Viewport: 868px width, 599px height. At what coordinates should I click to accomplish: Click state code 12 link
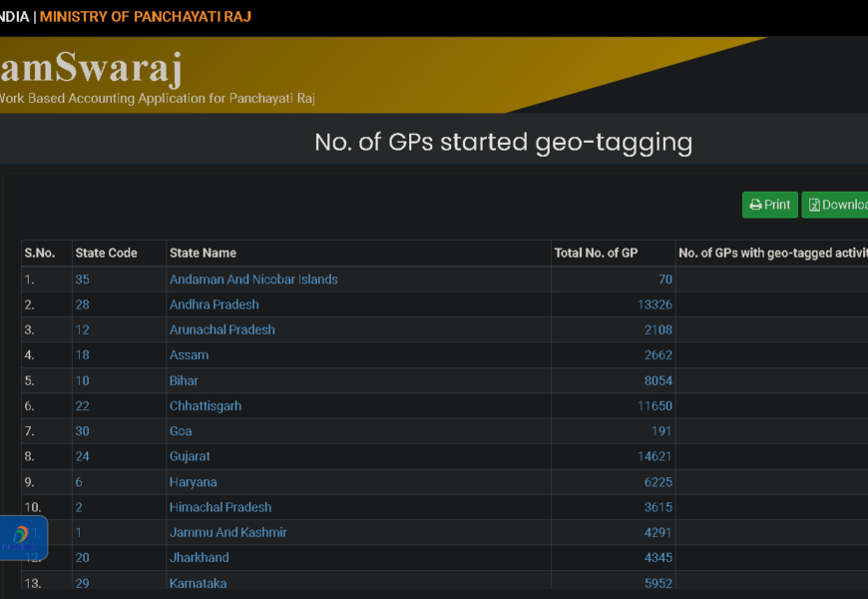(82, 329)
